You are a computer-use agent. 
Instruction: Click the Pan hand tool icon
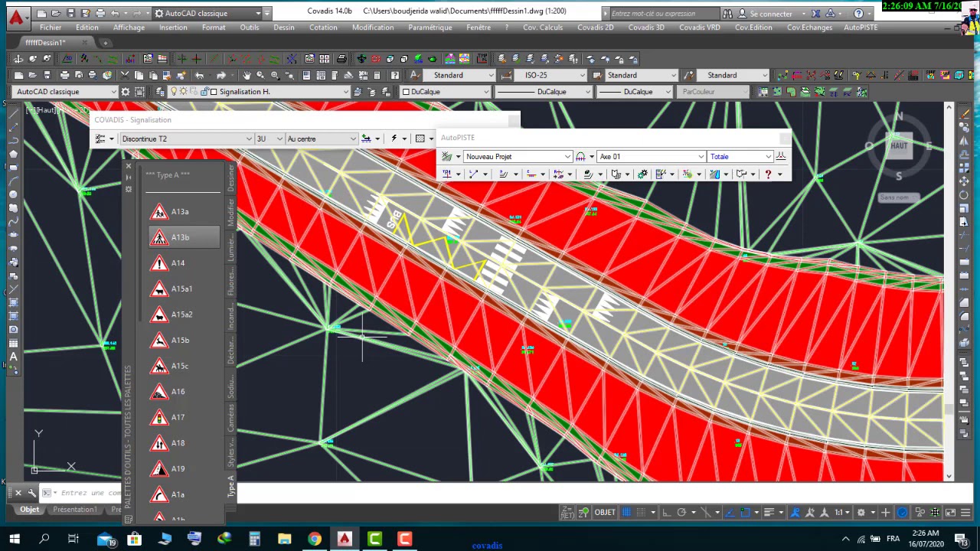point(247,75)
